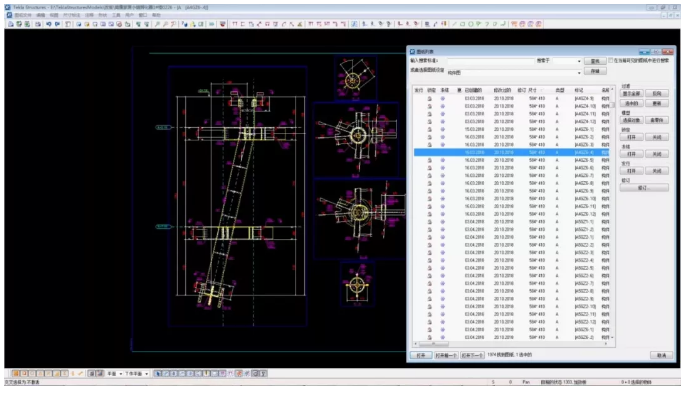Toggle the first orange snap switch in the bottom toolbar
688x394 pixels.
(x=15, y=373)
